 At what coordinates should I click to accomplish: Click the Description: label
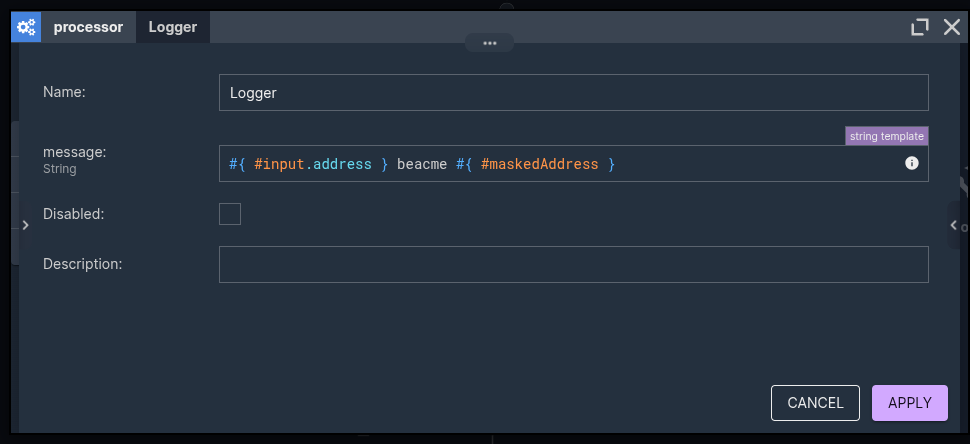coord(83,264)
